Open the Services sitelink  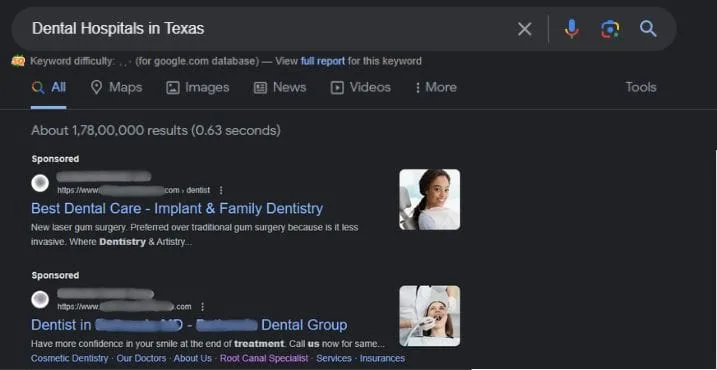pos(334,358)
